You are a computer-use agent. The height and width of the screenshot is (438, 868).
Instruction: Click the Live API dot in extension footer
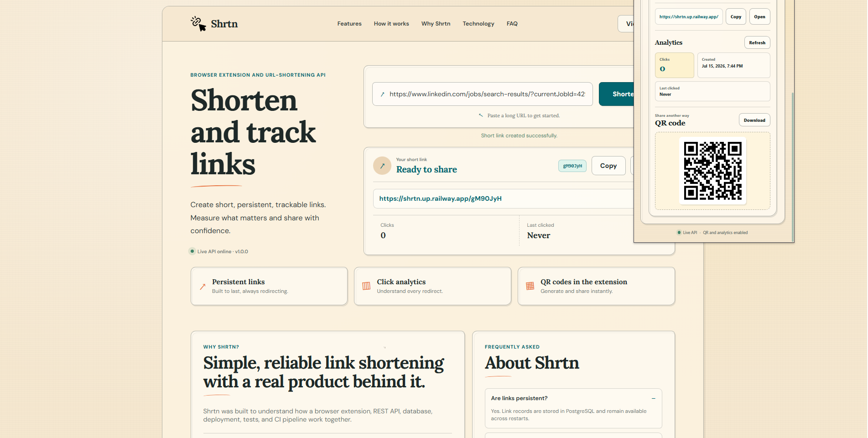(679, 233)
